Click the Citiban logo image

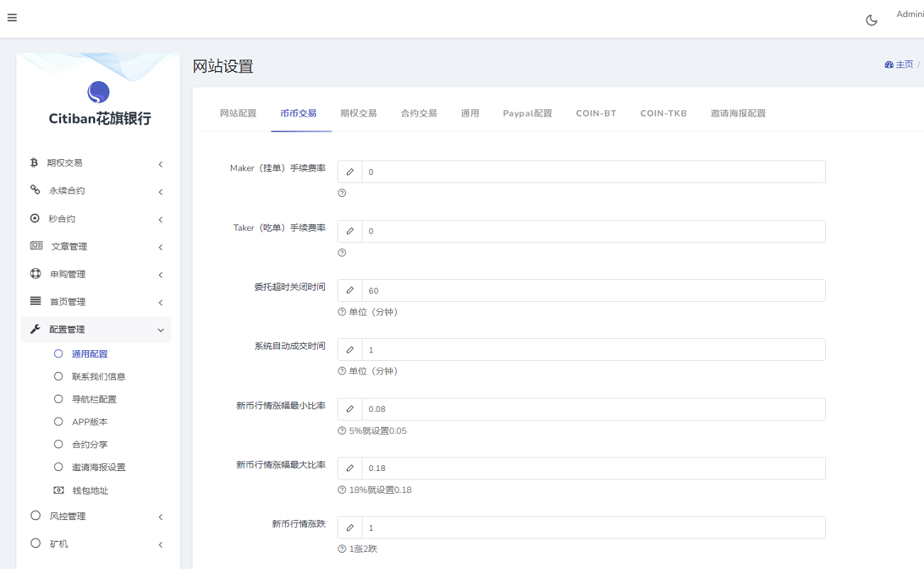coord(98,92)
